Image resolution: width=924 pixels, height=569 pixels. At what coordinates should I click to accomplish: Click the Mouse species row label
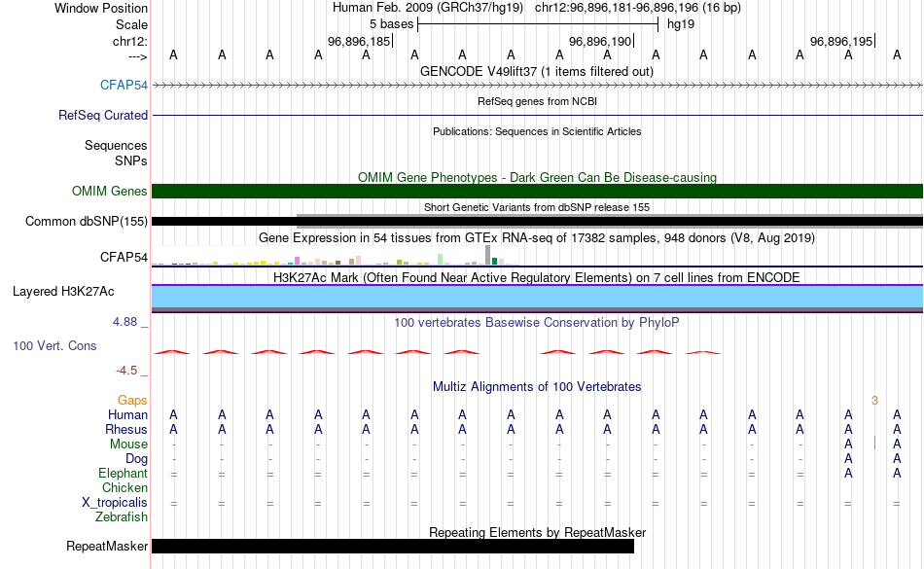(x=128, y=445)
